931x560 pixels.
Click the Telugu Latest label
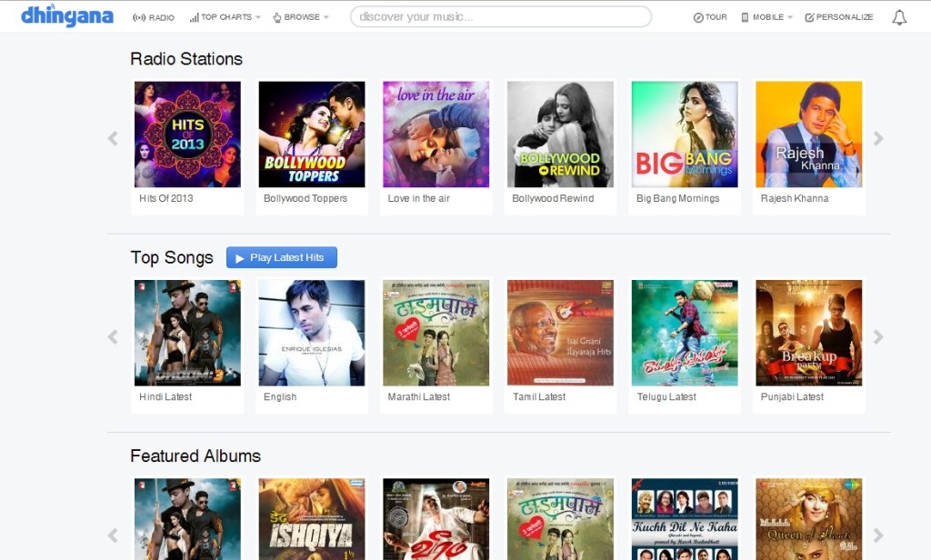(666, 396)
